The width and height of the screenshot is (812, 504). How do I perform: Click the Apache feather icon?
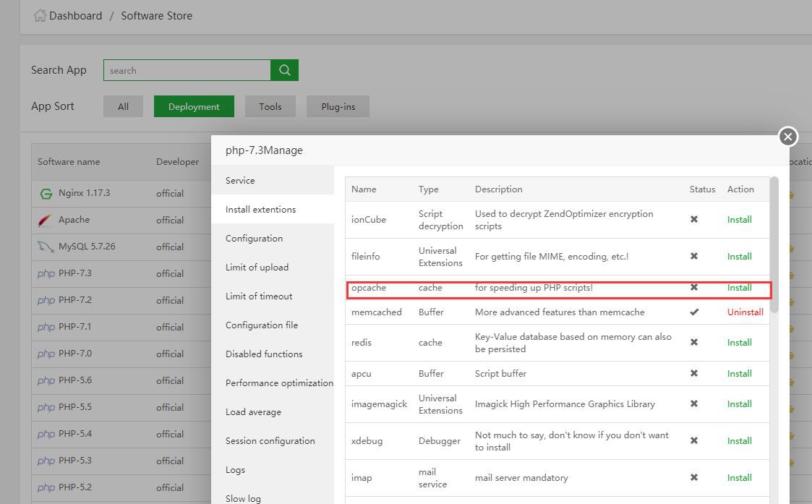45,220
